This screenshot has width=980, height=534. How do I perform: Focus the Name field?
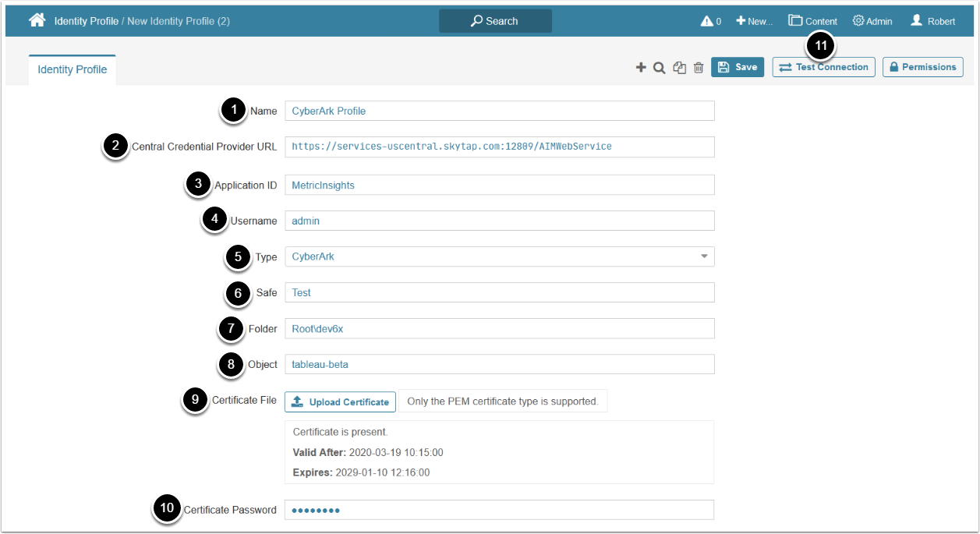pos(500,111)
